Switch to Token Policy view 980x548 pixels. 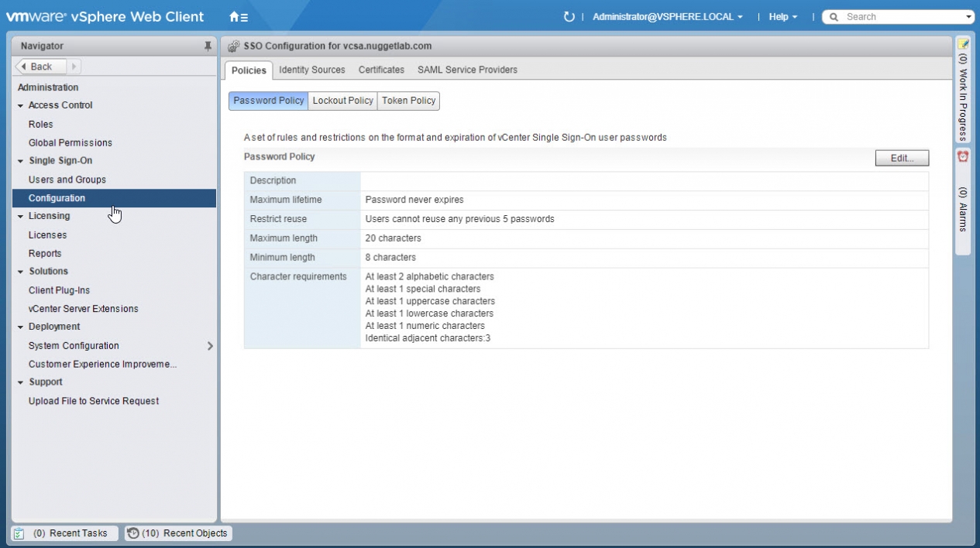click(408, 101)
